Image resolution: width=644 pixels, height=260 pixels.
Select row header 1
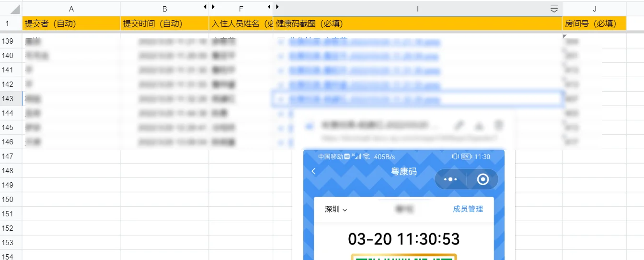(x=11, y=24)
